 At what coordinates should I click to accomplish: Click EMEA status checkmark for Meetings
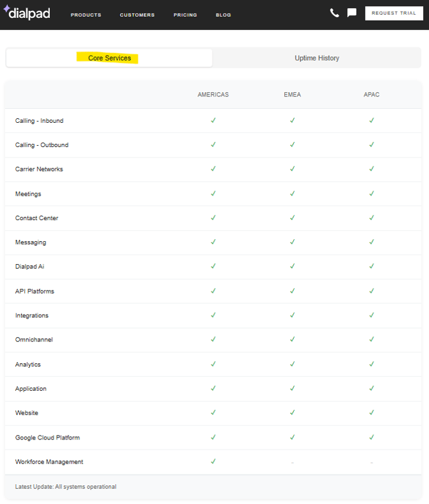[x=292, y=193]
